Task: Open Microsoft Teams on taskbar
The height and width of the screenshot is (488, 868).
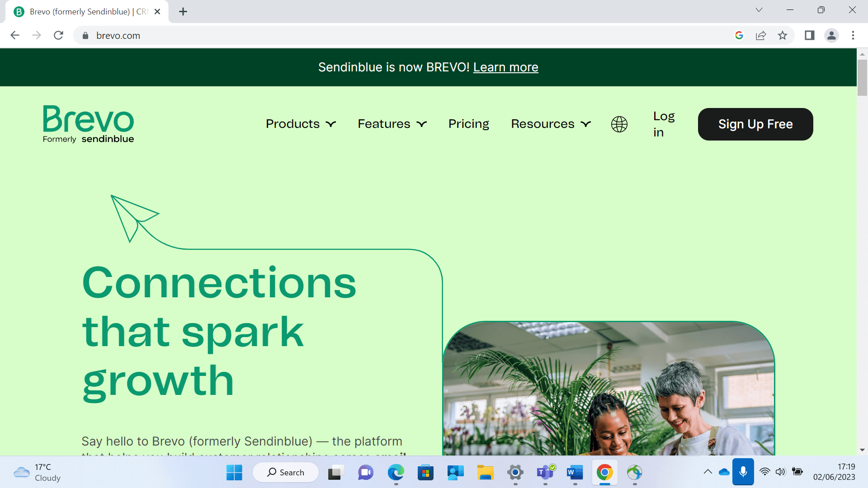Action: click(x=545, y=473)
